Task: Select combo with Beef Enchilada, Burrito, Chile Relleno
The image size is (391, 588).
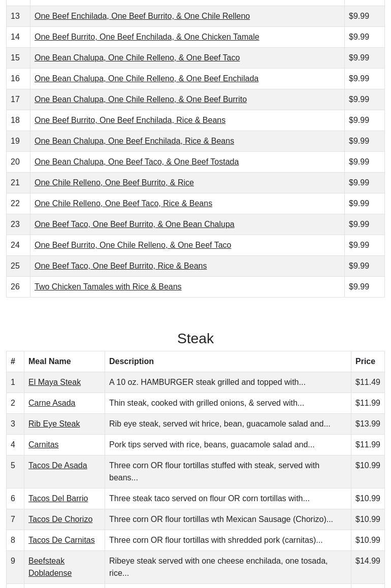Action: (142, 16)
